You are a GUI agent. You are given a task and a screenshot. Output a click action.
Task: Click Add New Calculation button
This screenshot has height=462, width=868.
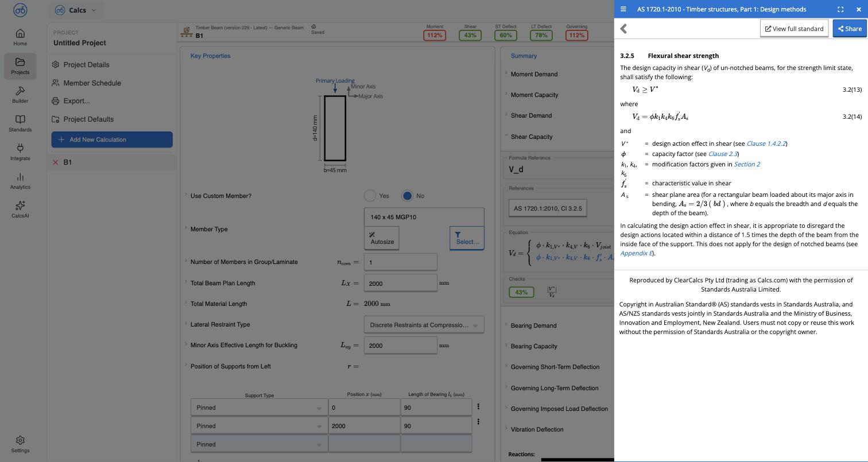point(112,139)
